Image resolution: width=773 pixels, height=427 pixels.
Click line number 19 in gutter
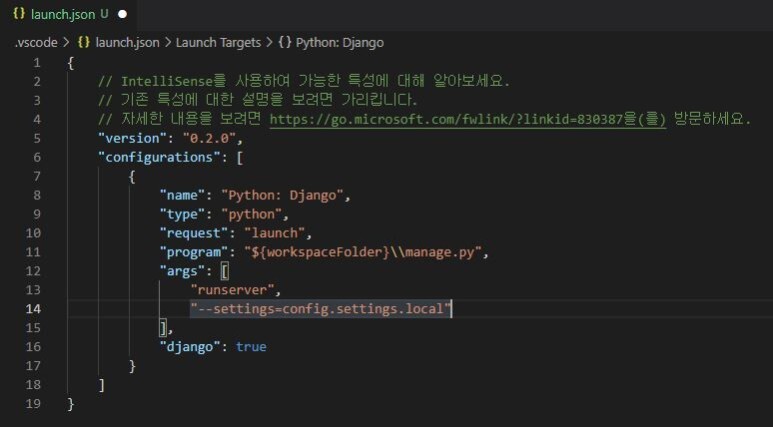[33, 403]
